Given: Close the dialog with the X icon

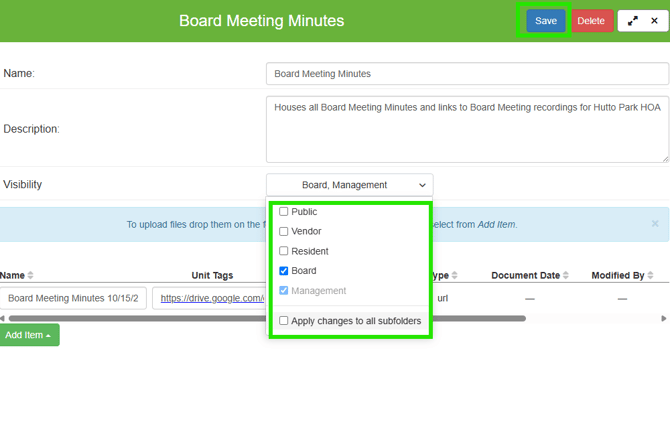Looking at the screenshot, I should pyautogui.click(x=654, y=21).
